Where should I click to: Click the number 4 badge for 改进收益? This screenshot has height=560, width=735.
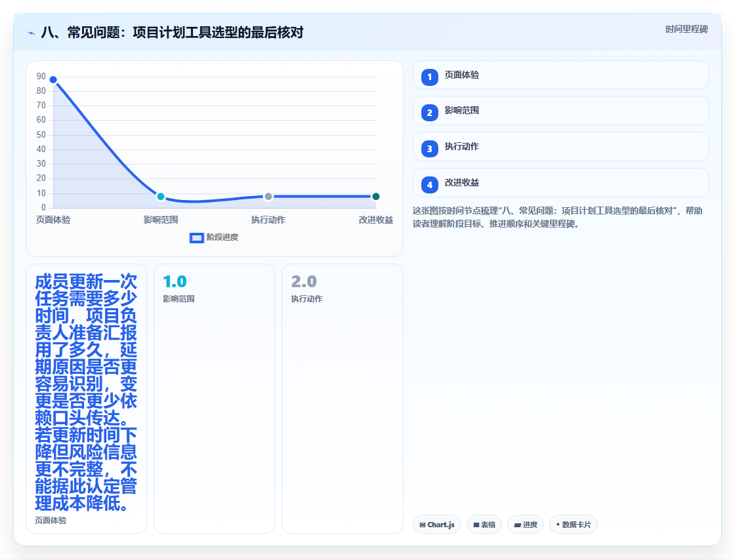pyautogui.click(x=429, y=184)
